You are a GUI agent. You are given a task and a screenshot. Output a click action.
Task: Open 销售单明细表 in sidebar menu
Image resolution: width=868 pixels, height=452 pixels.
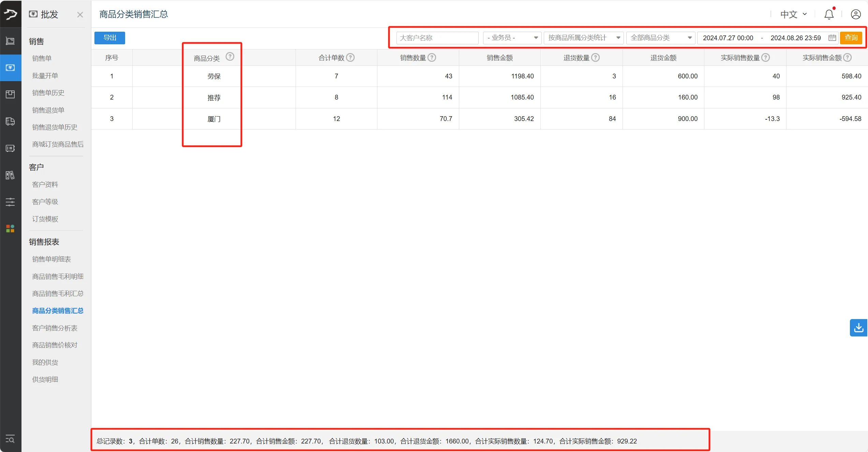[x=51, y=259]
